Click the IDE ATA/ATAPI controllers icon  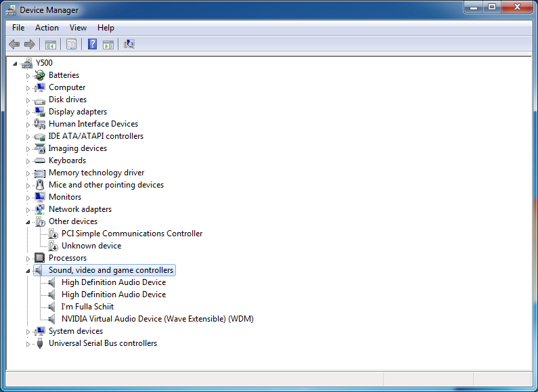(x=40, y=136)
